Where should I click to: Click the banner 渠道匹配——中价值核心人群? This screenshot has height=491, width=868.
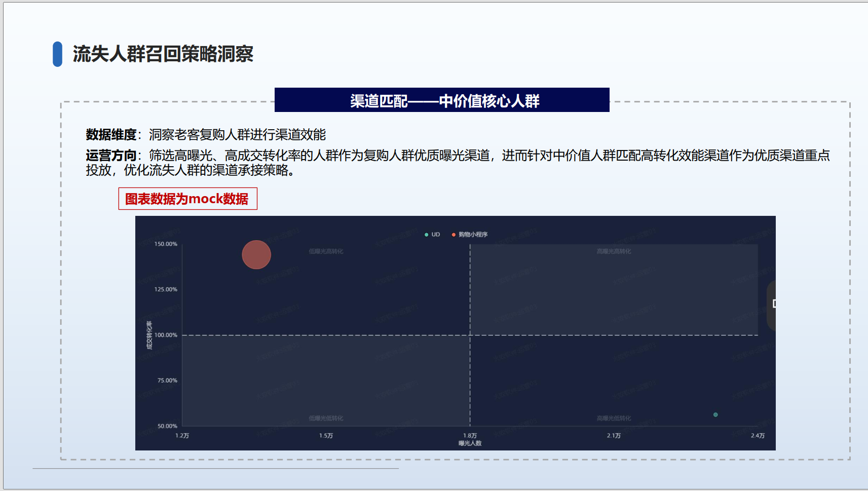point(442,100)
